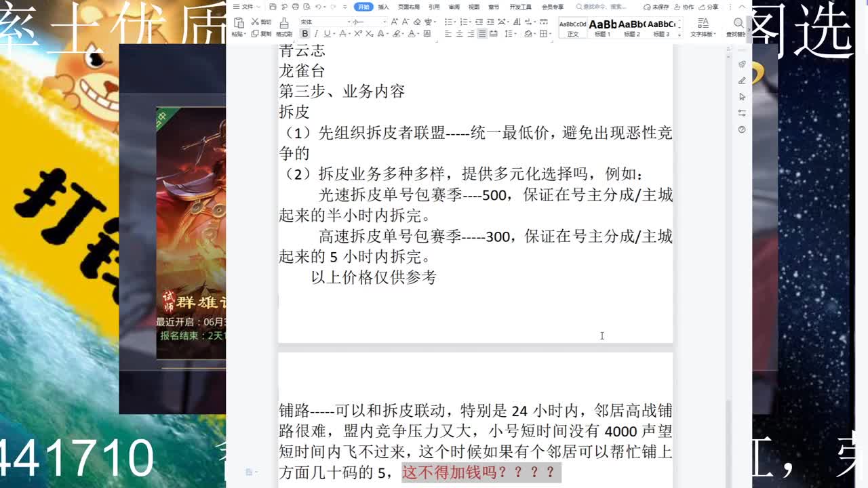Open the 开发工具 tab

(x=521, y=7)
